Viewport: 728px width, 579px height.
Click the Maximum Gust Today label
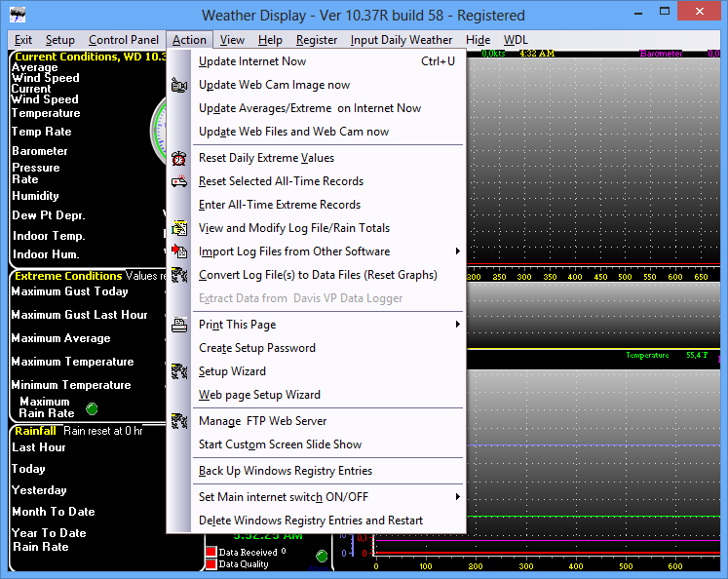coord(69,291)
